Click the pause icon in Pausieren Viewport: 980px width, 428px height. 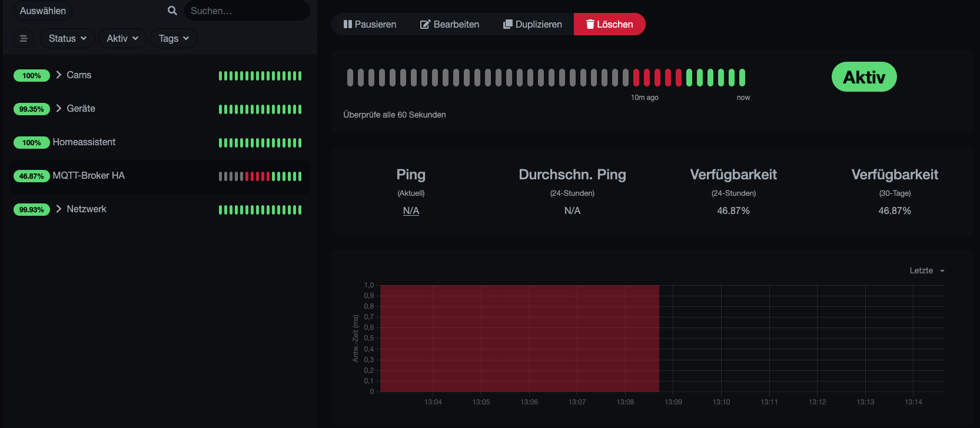(x=347, y=24)
